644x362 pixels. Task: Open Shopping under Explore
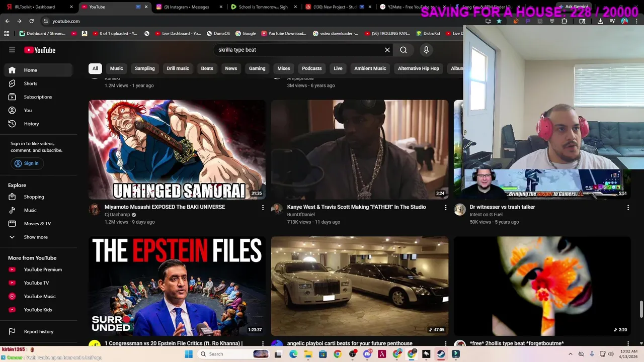click(39, 197)
